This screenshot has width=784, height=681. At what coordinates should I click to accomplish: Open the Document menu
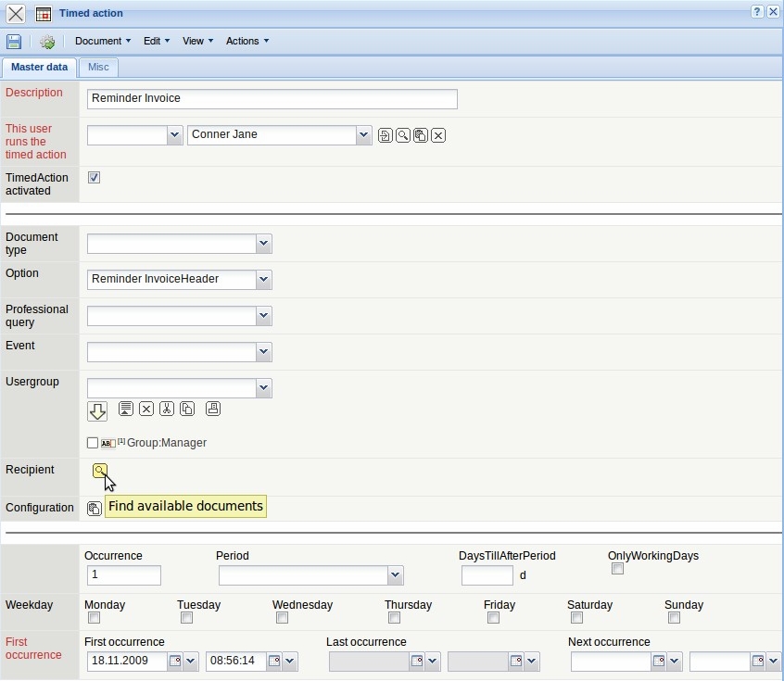102,41
